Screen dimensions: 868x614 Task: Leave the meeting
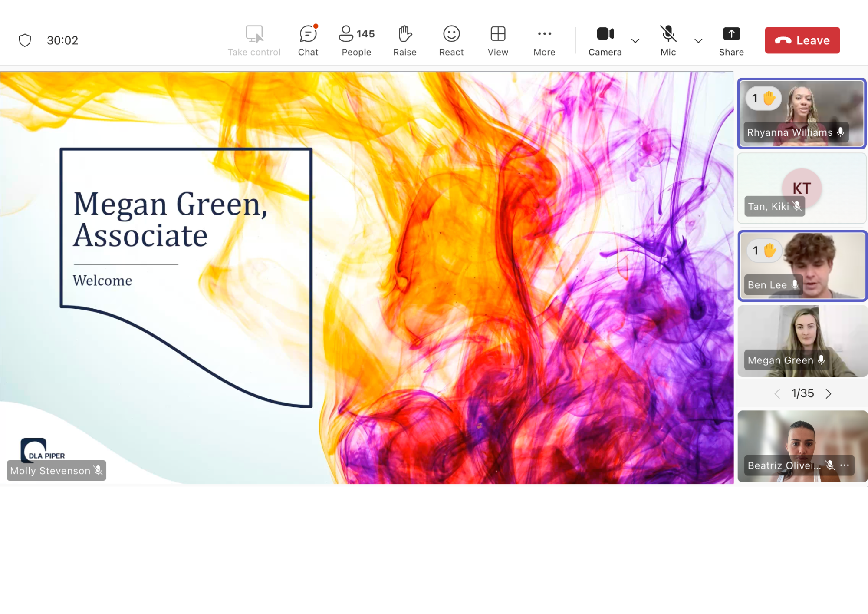tap(802, 40)
